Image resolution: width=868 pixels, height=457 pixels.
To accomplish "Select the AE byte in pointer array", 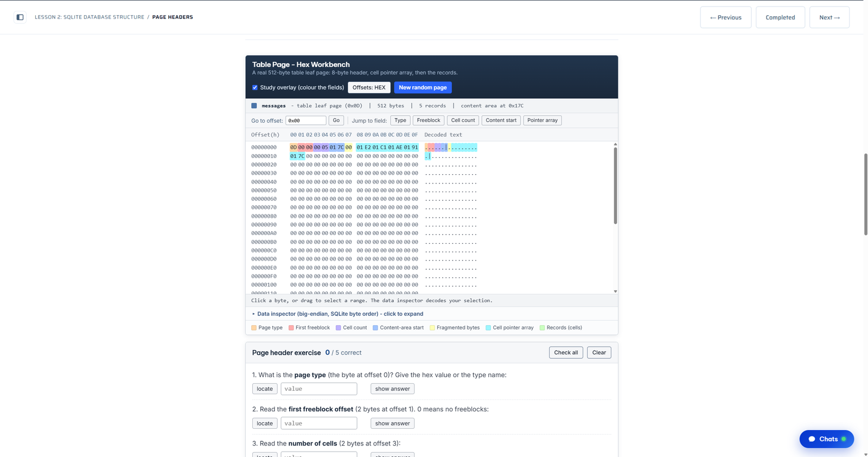I will (x=399, y=148).
